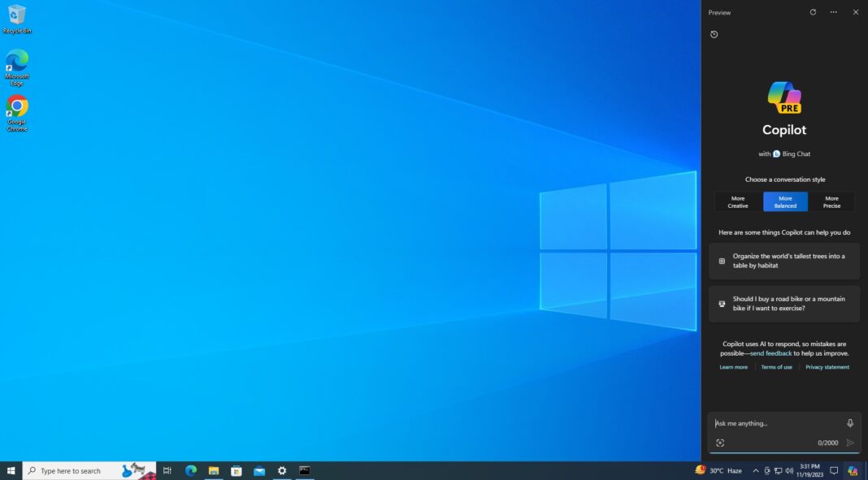
Task: Open the weather widget showing 30°C Haze
Action: [718, 470]
